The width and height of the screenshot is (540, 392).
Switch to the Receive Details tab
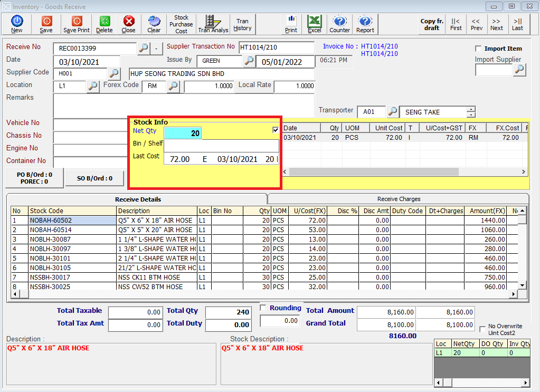click(x=138, y=199)
